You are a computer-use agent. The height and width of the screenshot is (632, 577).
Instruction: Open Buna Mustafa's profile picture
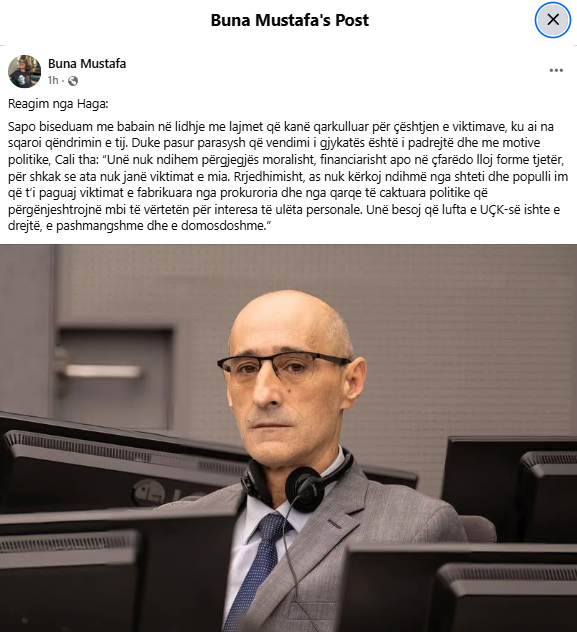click(25, 71)
